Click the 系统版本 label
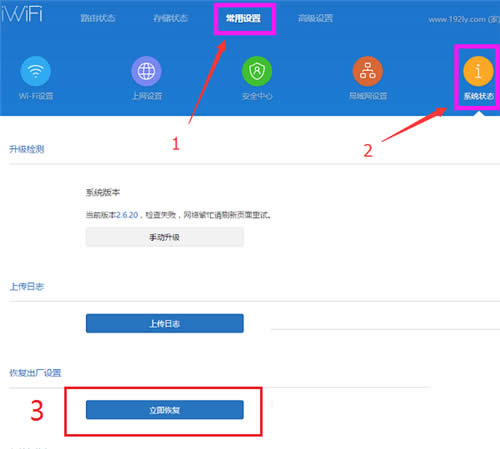500x449 pixels. pos(103,192)
